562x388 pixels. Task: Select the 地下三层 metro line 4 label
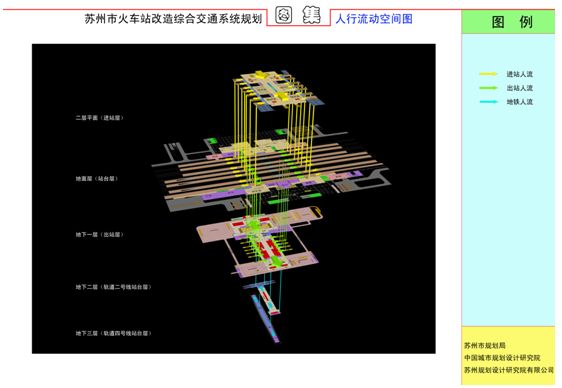(x=113, y=333)
